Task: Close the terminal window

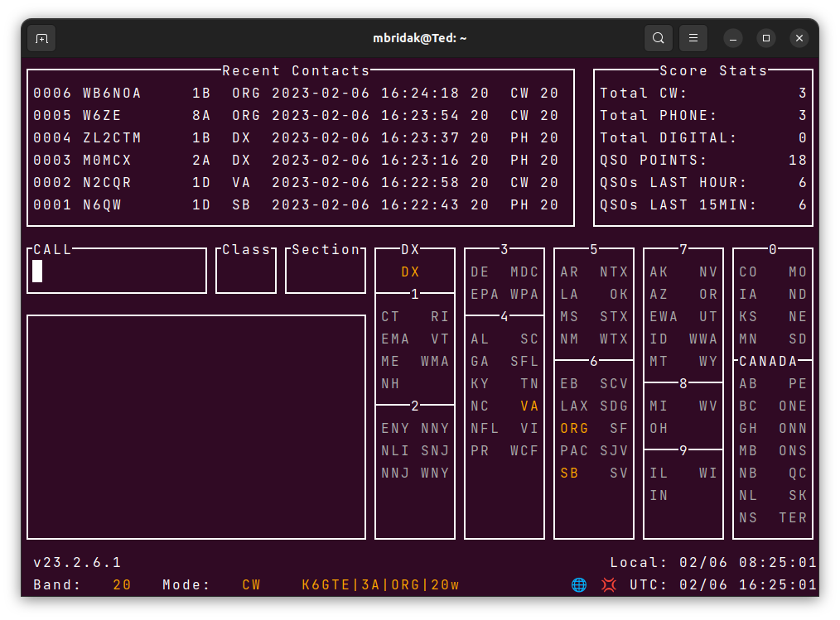Action: pos(799,39)
